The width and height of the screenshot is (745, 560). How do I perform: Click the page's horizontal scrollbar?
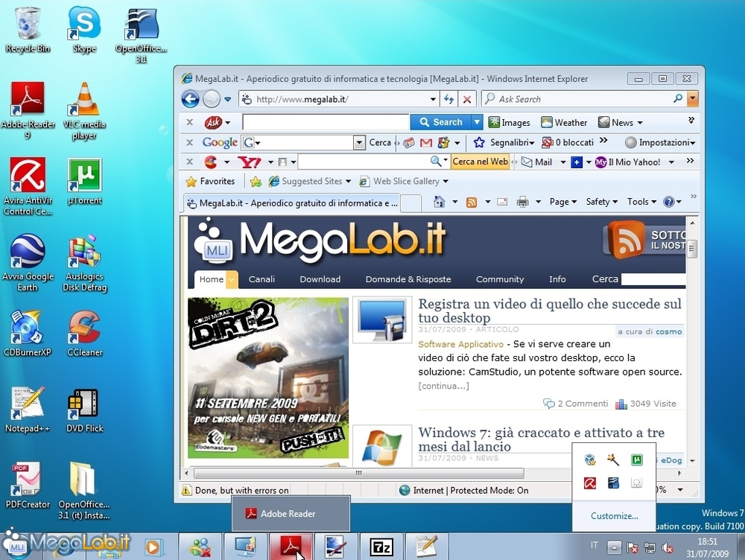pos(358,473)
